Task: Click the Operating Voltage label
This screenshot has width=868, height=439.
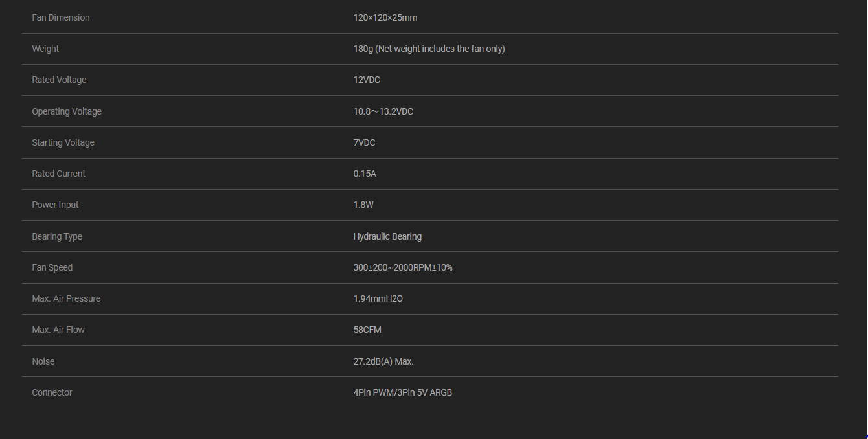Action: click(67, 111)
